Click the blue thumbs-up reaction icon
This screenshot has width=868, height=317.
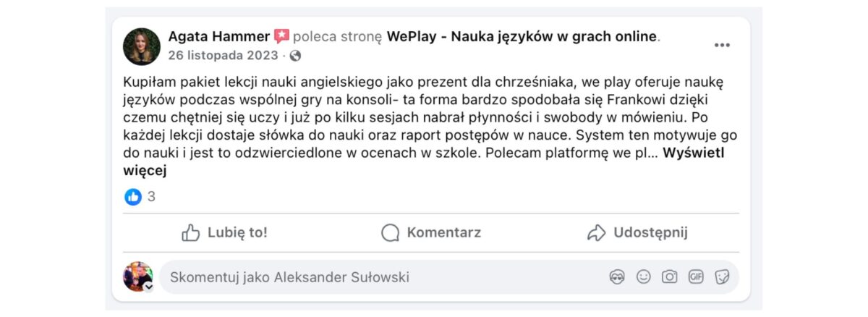pos(133,196)
